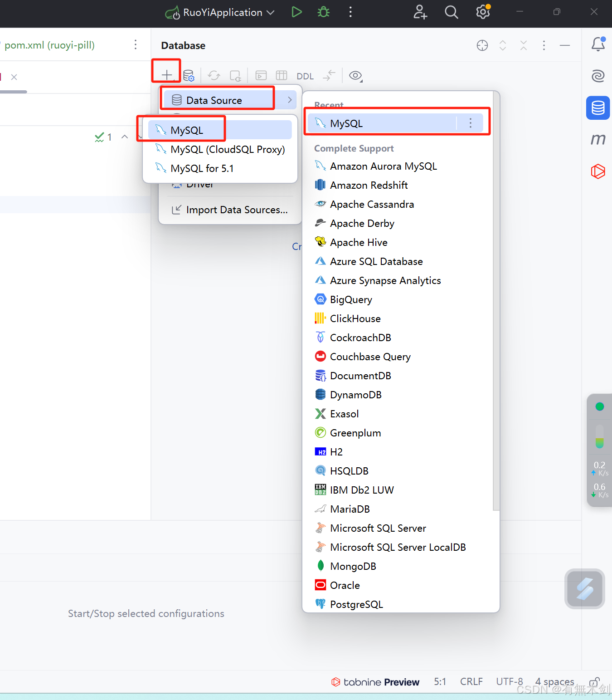
Task: Run RuoYiApplication with green play button
Action: pos(296,12)
